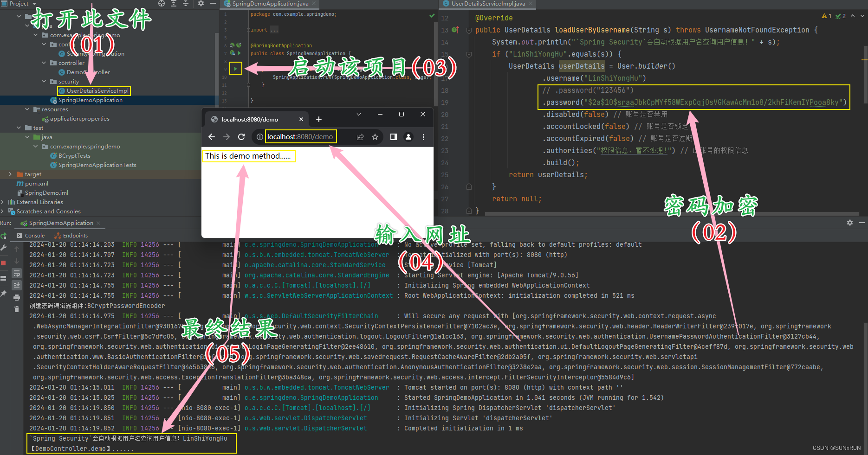
Task: Rerun SpringDemoApplication via the circular green arrow
Action: [x=4, y=236]
